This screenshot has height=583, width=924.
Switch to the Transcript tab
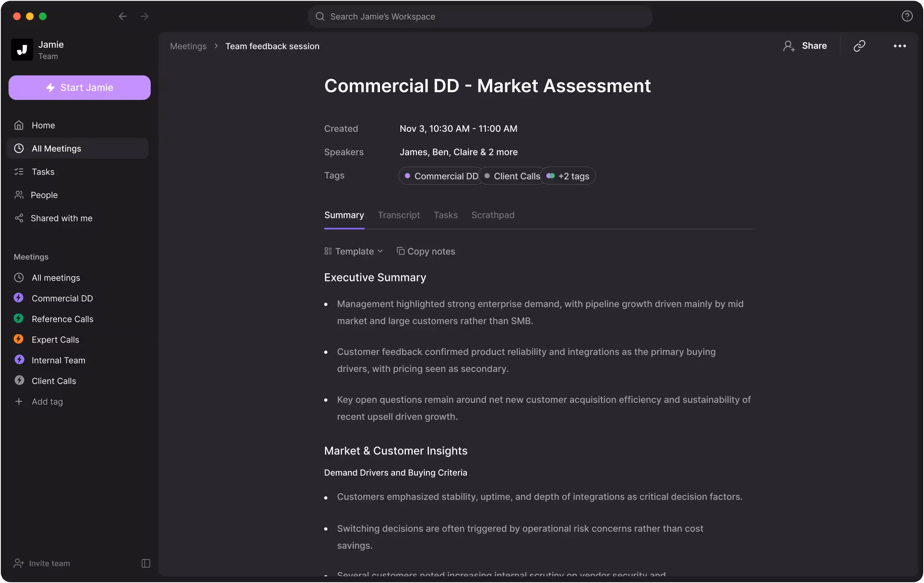(399, 215)
